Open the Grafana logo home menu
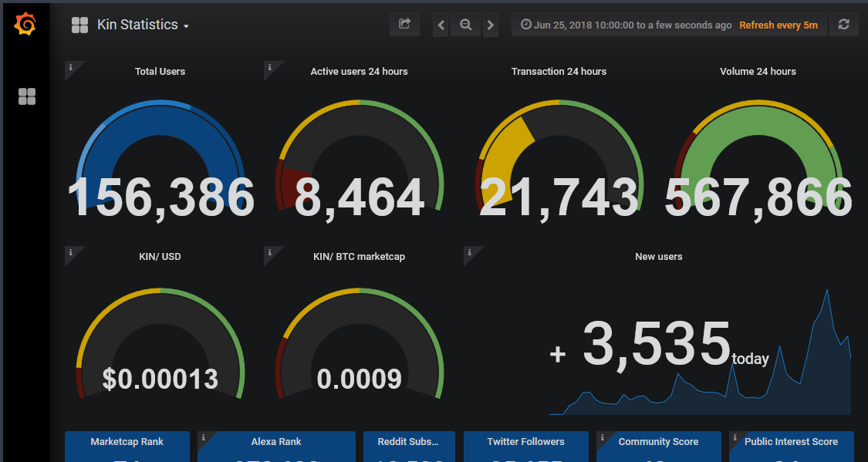Image resolution: width=868 pixels, height=462 pixels. tap(25, 25)
